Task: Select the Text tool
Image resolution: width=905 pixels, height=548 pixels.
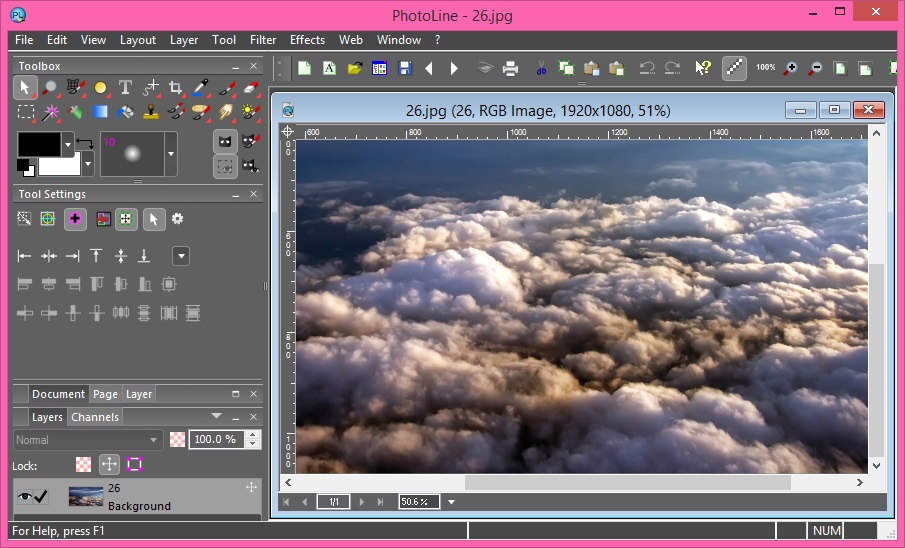Action: [x=125, y=88]
